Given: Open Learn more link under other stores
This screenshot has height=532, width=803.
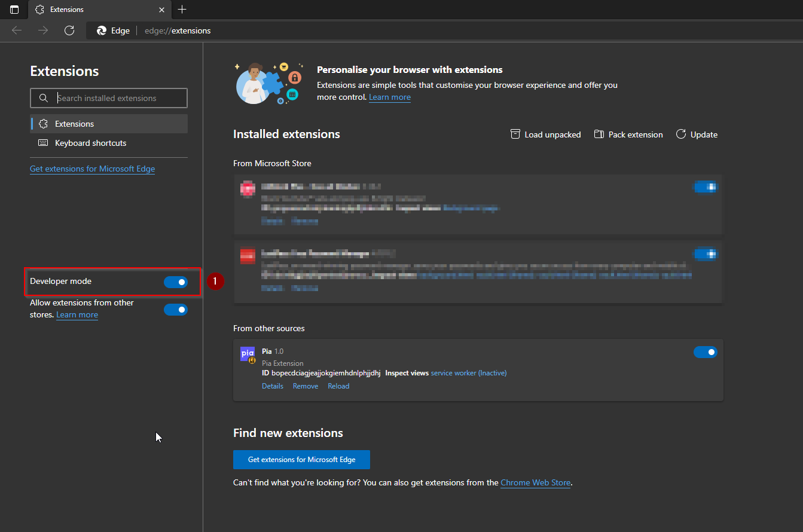Looking at the screenshot, I should (x=77, y=314).
